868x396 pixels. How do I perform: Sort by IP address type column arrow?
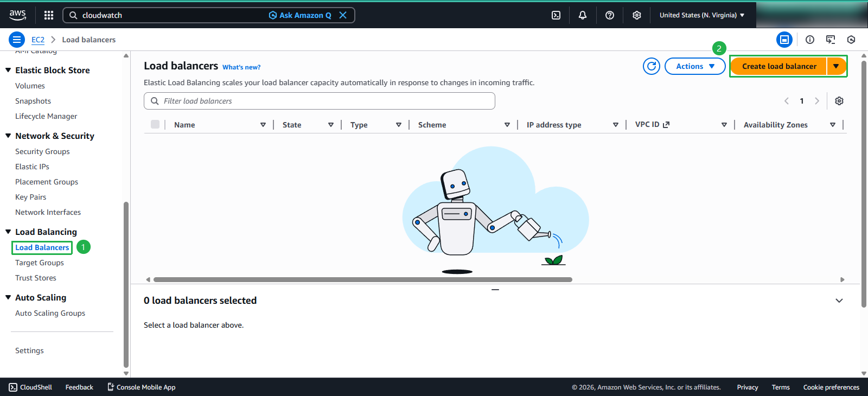(x=616, y=125)
